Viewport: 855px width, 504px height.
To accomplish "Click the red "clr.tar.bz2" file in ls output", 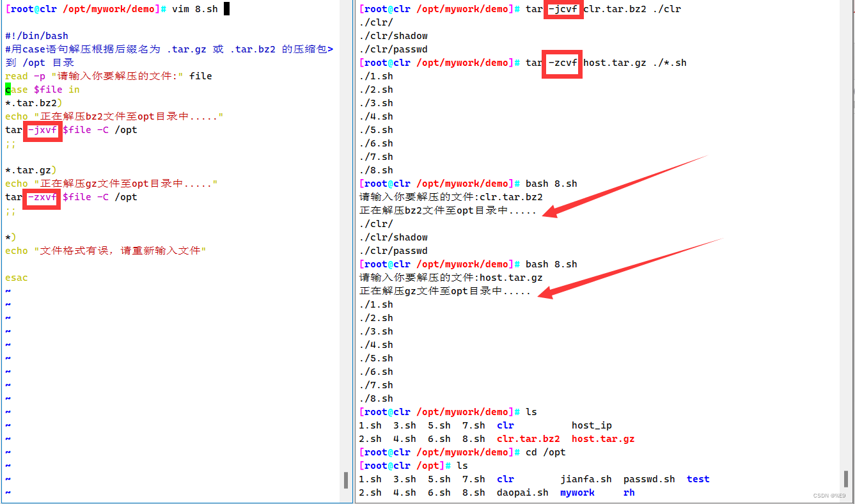I will click(x=528, y=439).
